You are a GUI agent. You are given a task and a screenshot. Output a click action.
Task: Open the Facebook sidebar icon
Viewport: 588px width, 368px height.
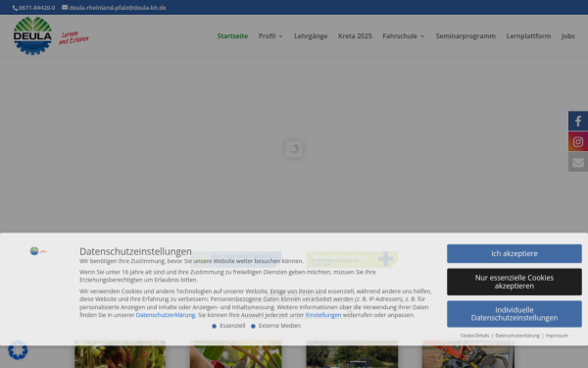click(578, 121)
